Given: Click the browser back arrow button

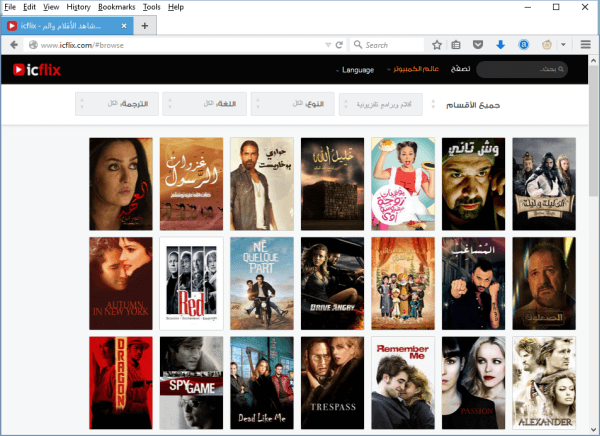Looking at the screenshot, I should click(14, 45).
